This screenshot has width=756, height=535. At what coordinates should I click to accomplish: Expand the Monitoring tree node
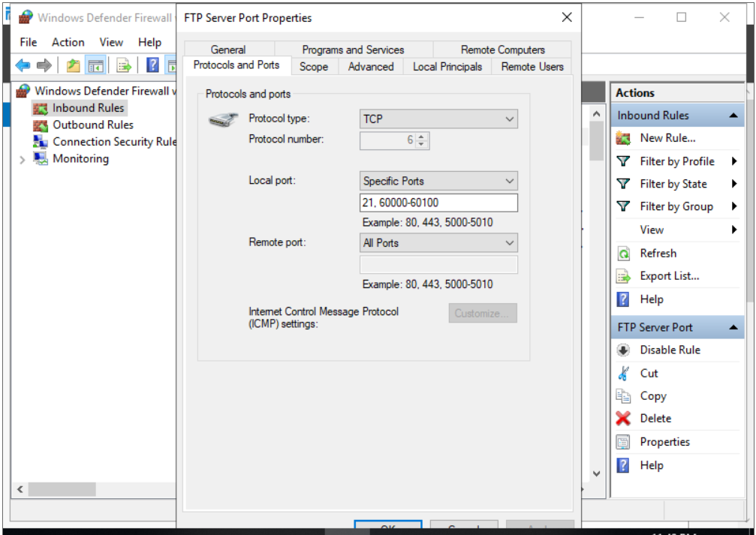(x=23, y=160)
